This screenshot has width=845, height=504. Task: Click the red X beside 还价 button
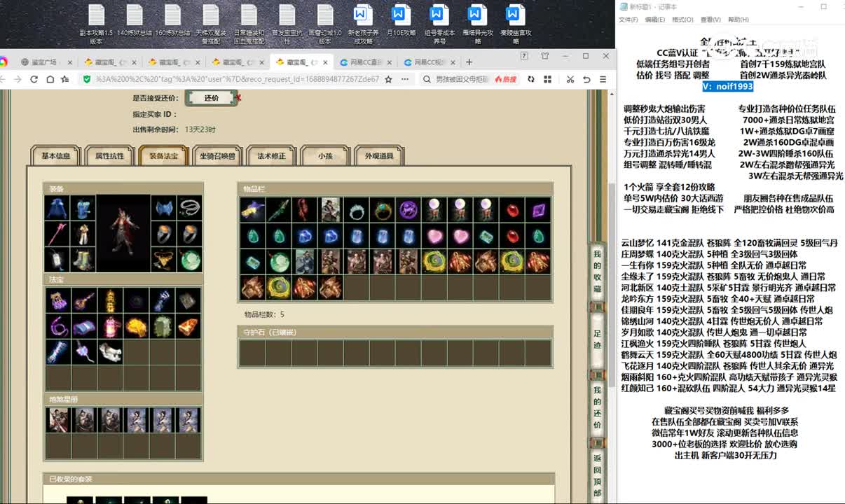(238, 97)
